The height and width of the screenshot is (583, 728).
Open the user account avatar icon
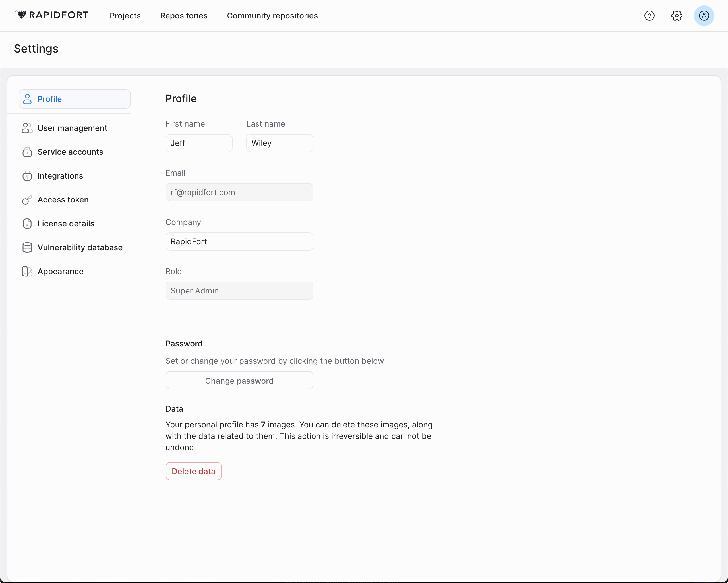click(704, 16)
